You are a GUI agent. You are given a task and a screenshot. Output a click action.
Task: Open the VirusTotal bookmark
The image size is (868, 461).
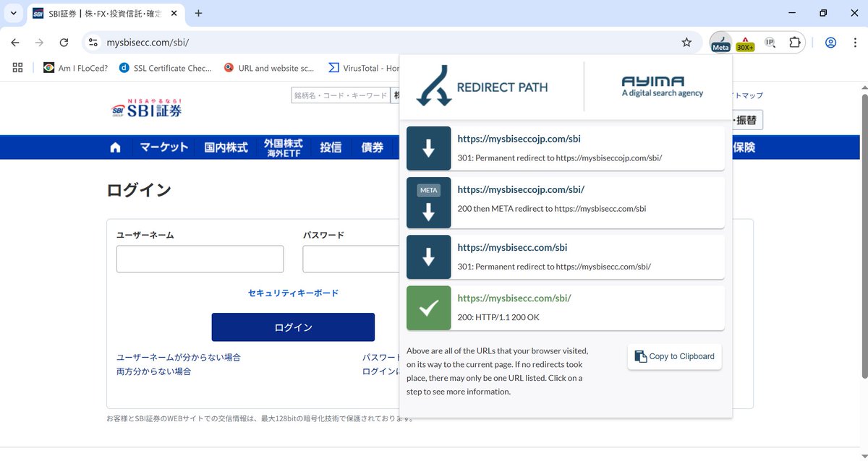point(364,68)
